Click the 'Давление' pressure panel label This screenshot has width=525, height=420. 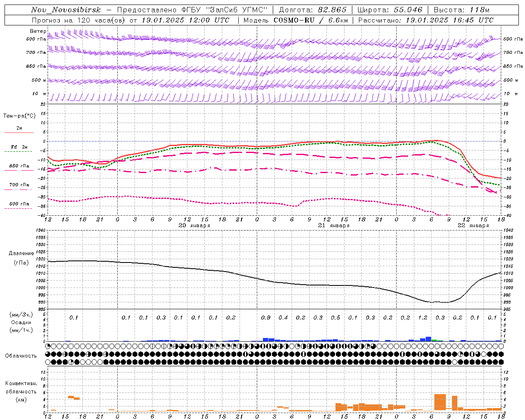point(21,253)
